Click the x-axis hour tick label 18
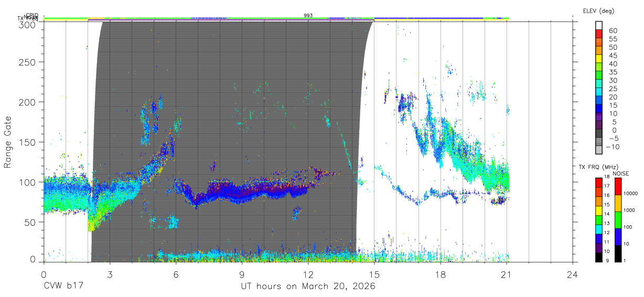This screenshot has height=297, width=644. pos(440,274)
